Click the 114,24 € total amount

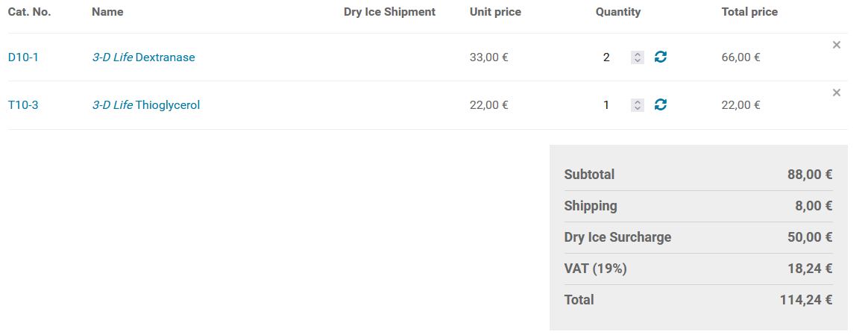pos(806,300)
